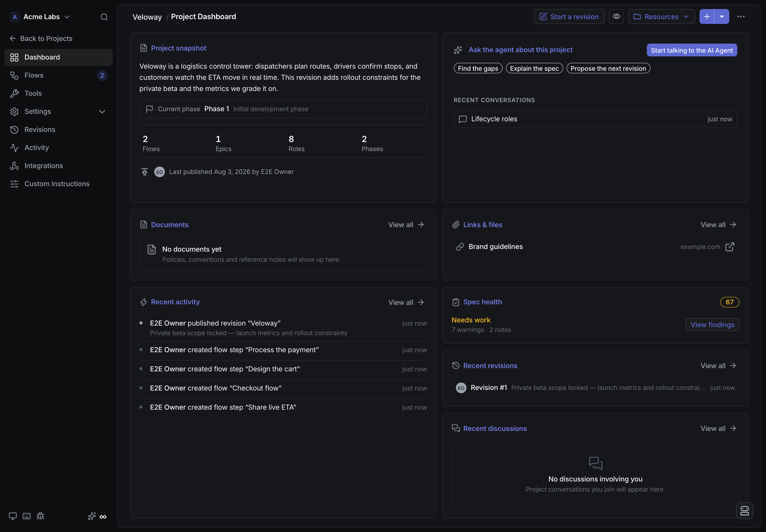Open the Acme Labs workspace dropdown chevron
The height and width of the screenshot is (532, 766).
(67, 17)
